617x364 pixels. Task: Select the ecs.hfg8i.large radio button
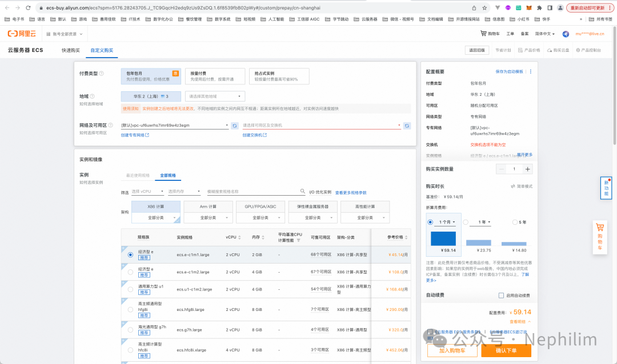click(130, 310)
